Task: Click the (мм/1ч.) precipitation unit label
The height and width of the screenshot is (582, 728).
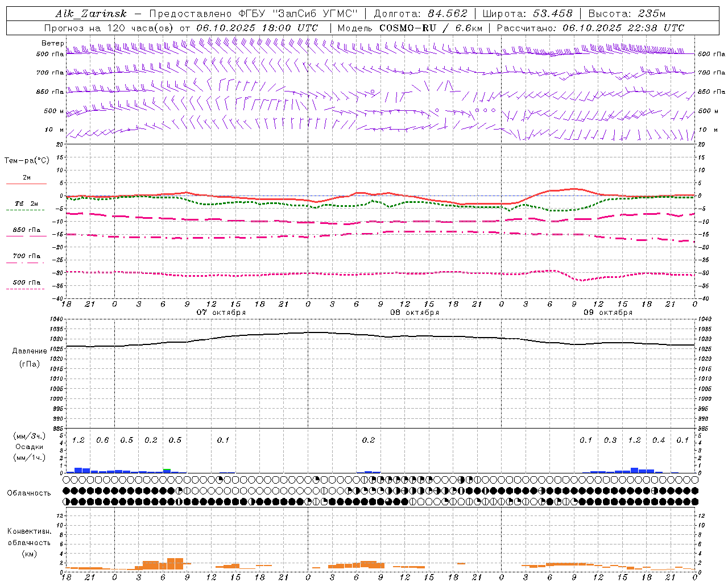Action: (x=29, y=458)
